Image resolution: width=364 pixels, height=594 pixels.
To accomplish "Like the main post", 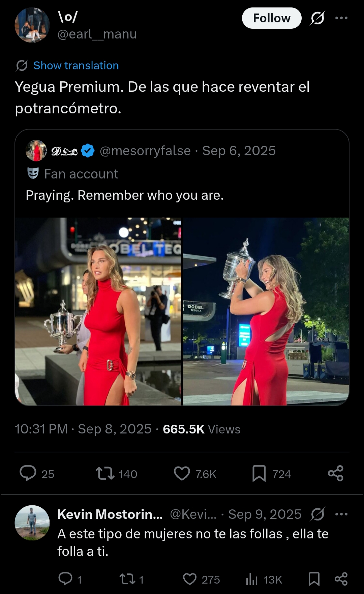I will 182,473.
